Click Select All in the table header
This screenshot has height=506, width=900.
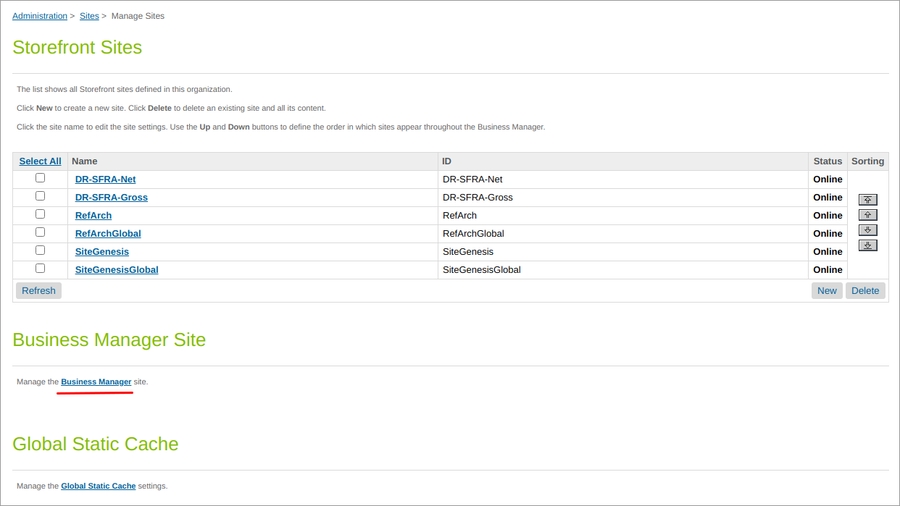[40, 161]
